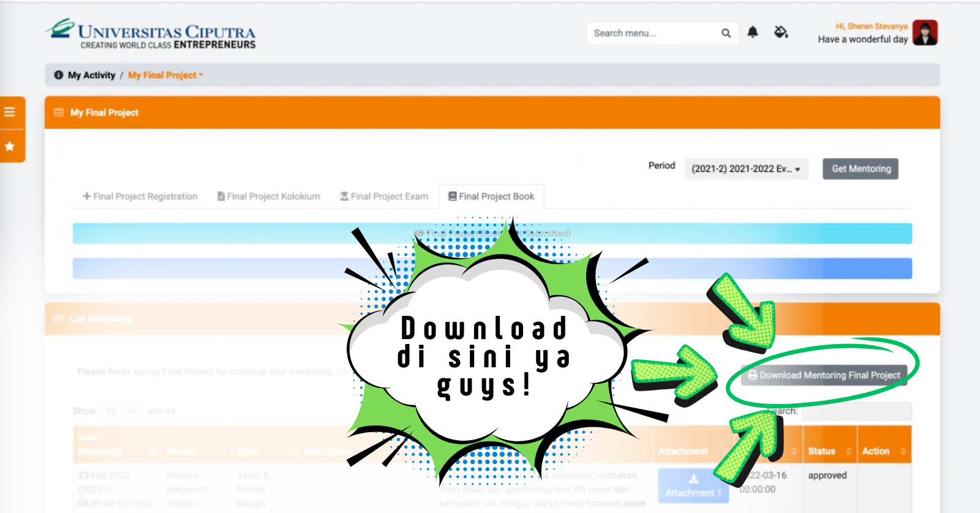
Task: Open the My Final Project breadcrumb dropdown
Action: (x=165, y=75)
